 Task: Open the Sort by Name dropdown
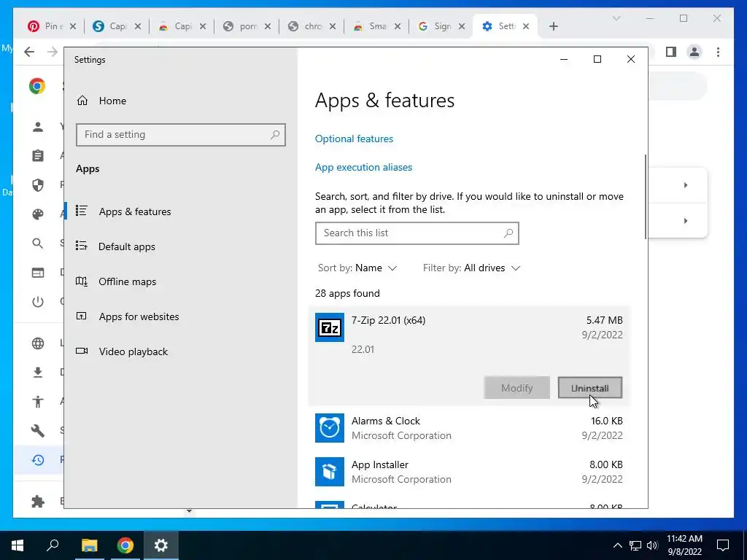click(x=357, y=268)
